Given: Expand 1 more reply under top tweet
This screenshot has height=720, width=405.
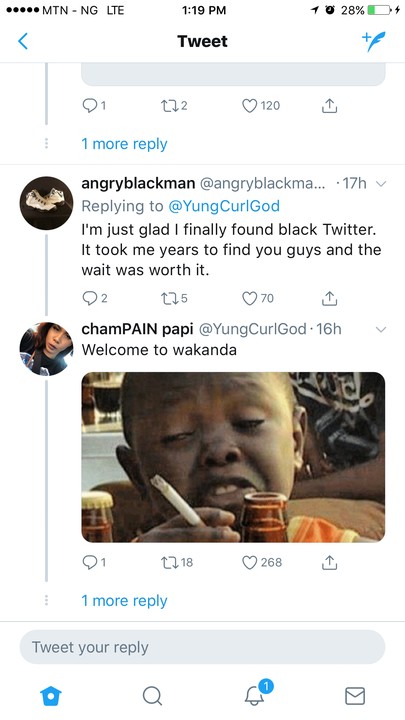Looking at the screenshot, I should coord(124,144).
